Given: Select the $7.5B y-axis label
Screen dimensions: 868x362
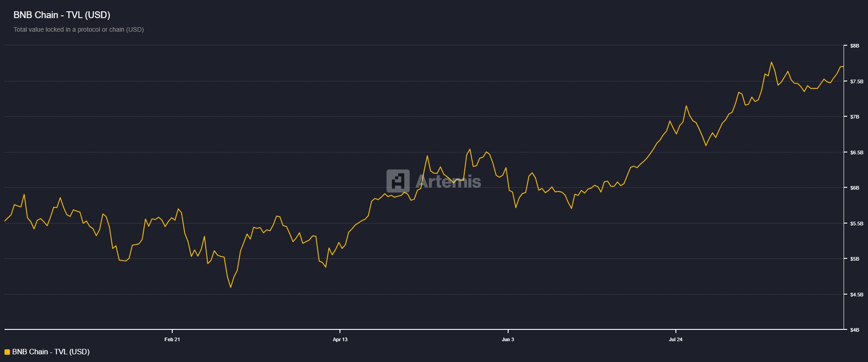Looking at the screenshot, I should 856,81.
